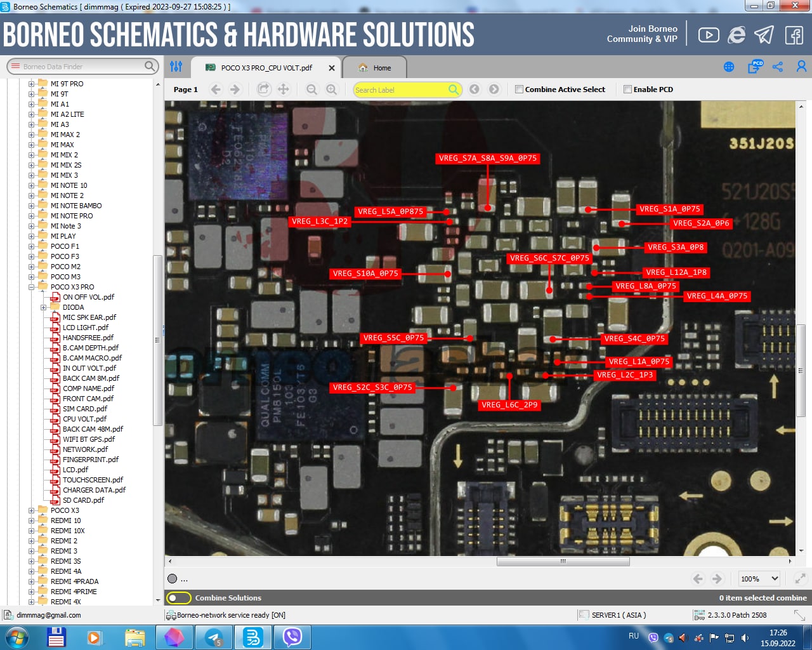Image resolution: width=812 pixels, height=650 pixels.
Task: Open ON OFF VOL.pdf file
Action: point(88,297)
